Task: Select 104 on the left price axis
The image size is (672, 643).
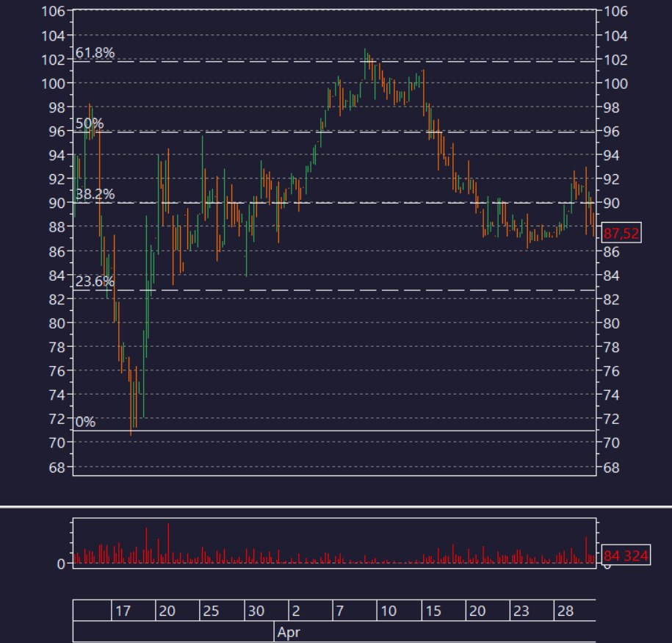Action: pos(53,36)
